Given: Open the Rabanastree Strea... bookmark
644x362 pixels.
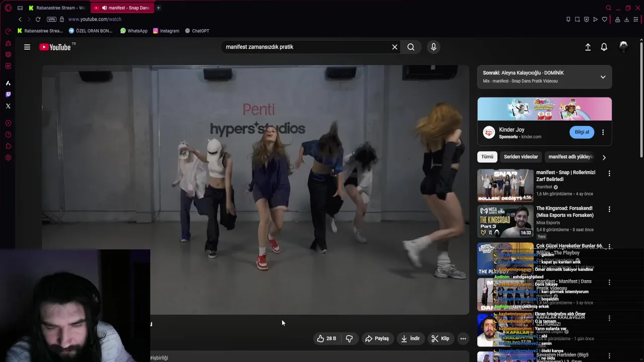Looking at the screenshot, I should click(40, 31).
